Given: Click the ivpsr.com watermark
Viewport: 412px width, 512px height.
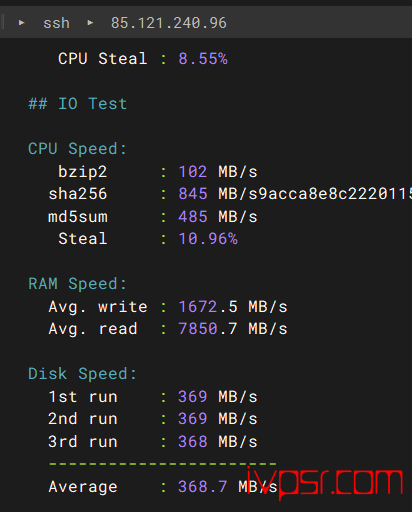Looking at the screenshot, I should (325, 482).
